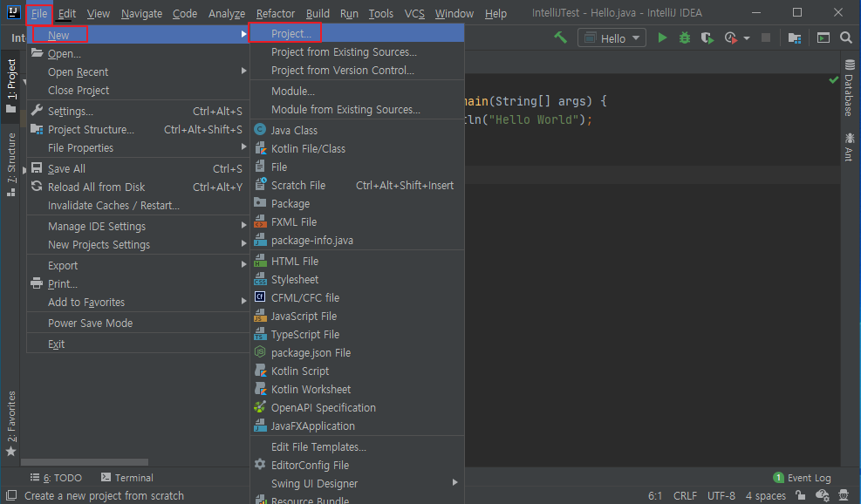
Task: Expand the New Projects Settings submenu
Action: coord(139,244)
